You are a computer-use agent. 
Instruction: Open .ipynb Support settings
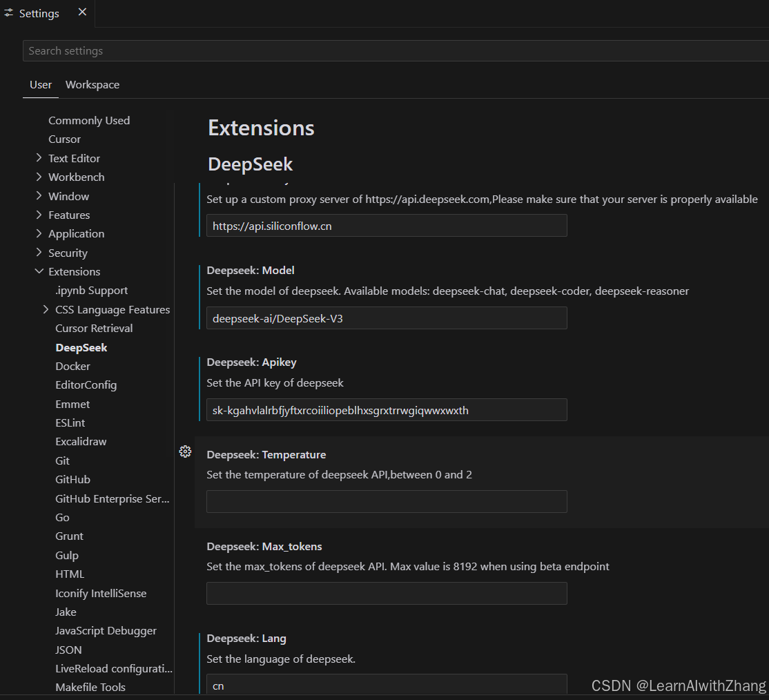coord(91,291)
